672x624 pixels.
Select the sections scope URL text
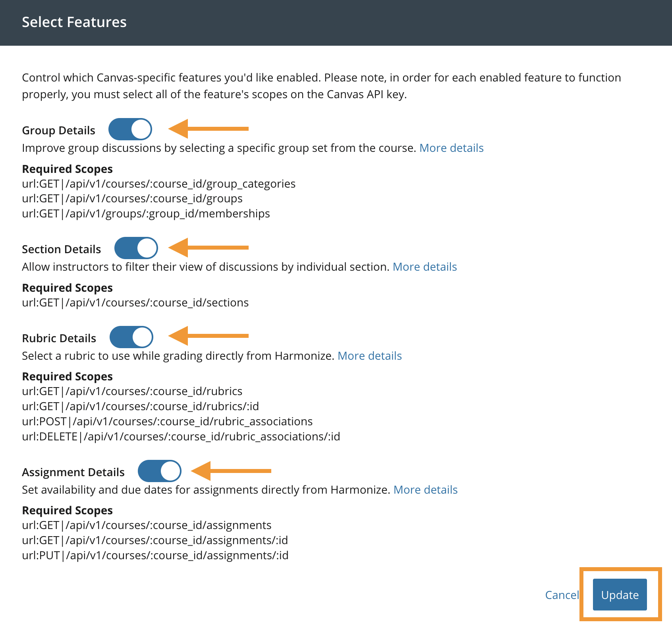coord(135,302)
